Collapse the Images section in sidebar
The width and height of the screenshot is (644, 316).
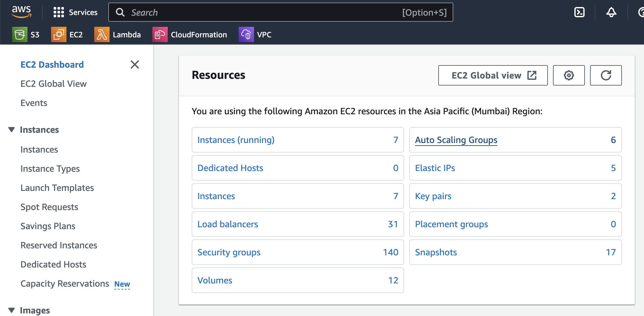pyautogui.click(x=11, y=310)
